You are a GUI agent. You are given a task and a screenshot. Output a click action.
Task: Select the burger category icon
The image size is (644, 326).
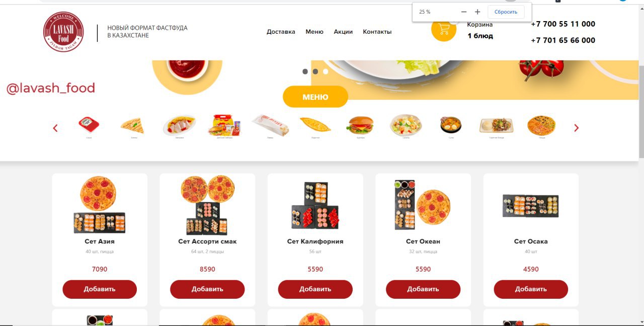point(360,125)
